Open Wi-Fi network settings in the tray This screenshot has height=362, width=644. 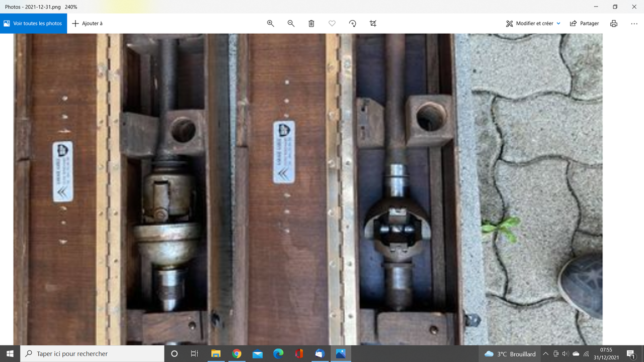[587, 354]
